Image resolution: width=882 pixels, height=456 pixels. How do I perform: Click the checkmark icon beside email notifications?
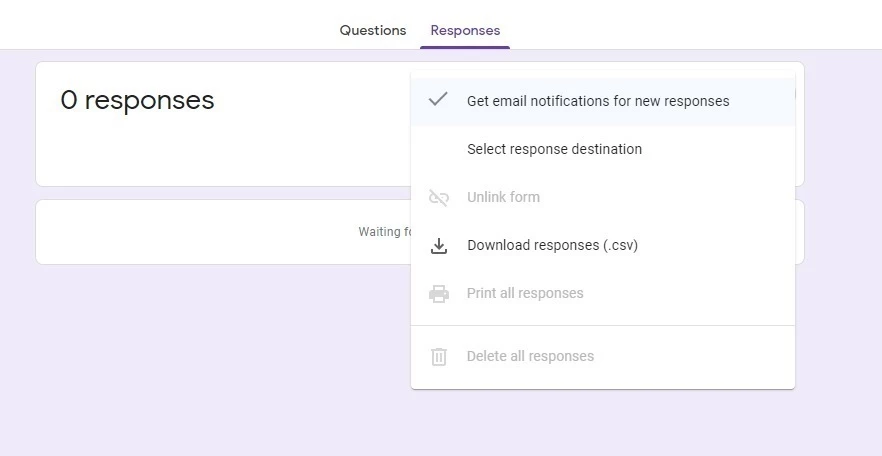point(437,100)
